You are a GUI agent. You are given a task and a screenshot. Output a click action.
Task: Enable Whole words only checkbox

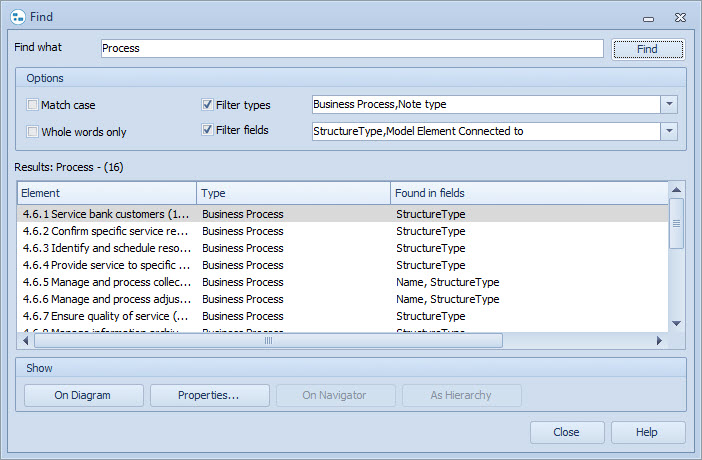coord(33,131)
